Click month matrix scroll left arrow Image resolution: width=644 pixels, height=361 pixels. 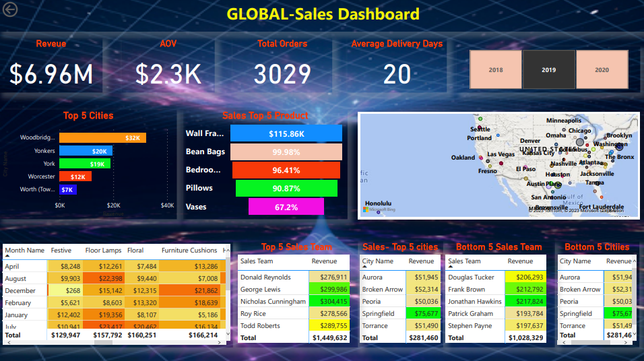(9, 342)
